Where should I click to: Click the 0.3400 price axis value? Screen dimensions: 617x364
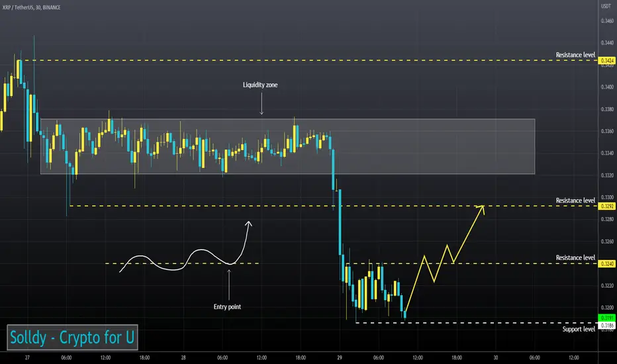(x=607, y=87)
